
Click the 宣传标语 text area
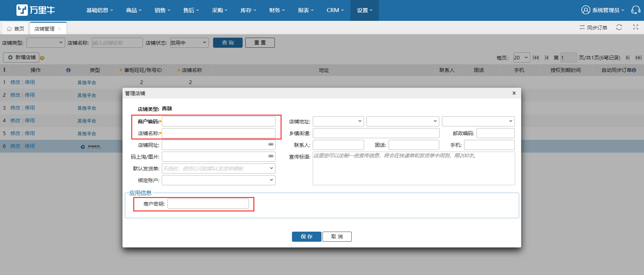coord(414,168)
